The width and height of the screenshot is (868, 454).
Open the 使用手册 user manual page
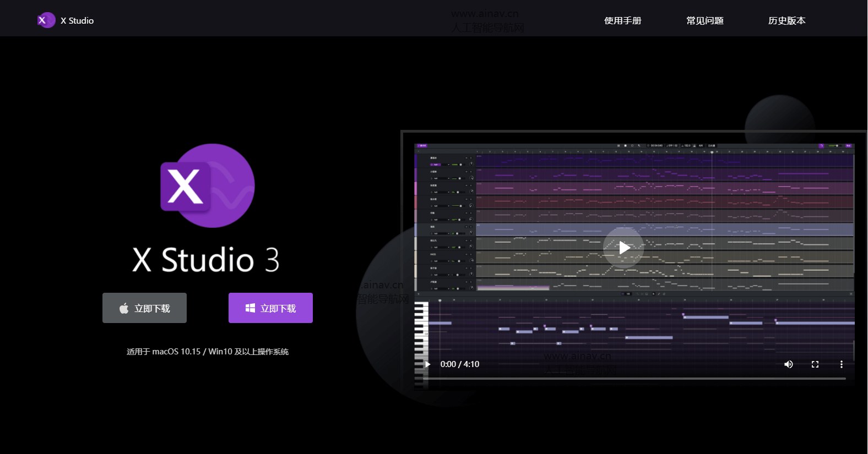623,20
